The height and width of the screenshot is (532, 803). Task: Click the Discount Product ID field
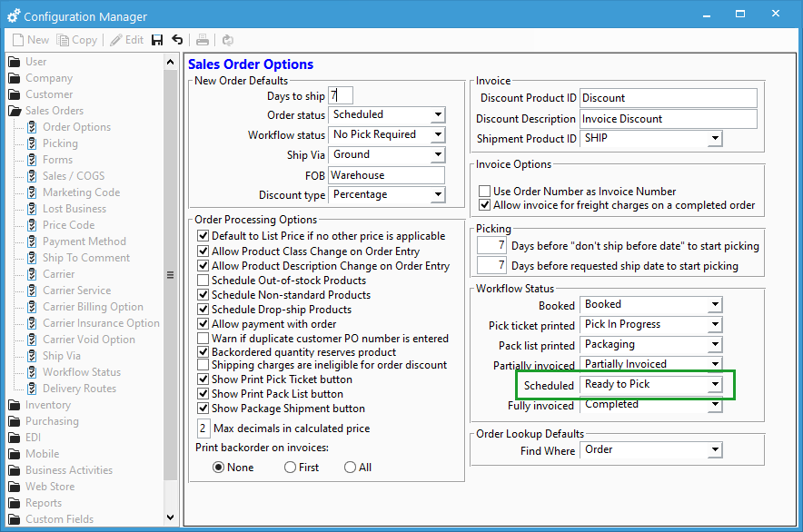coord(669,98)
